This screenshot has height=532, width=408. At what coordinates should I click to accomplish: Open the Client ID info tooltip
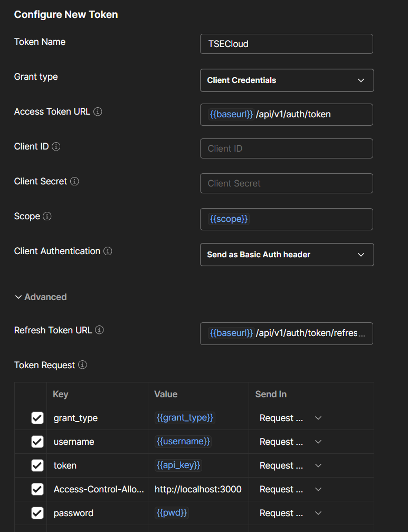[58, 146]
